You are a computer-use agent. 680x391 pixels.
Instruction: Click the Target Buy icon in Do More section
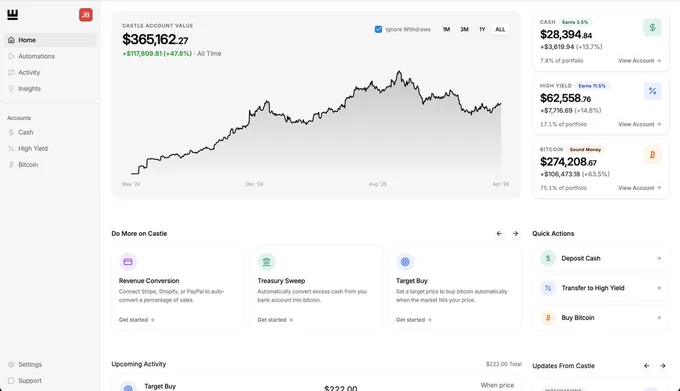tap(405, 262)
